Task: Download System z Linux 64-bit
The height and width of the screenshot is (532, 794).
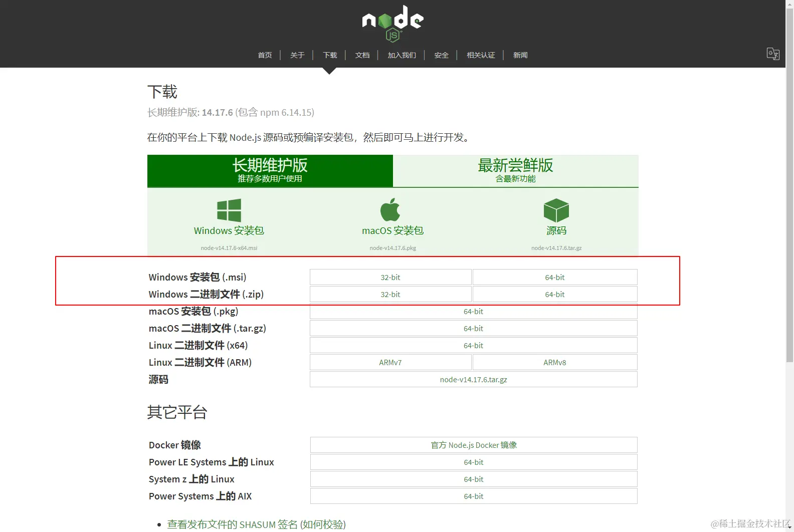Action: (474, 479)
